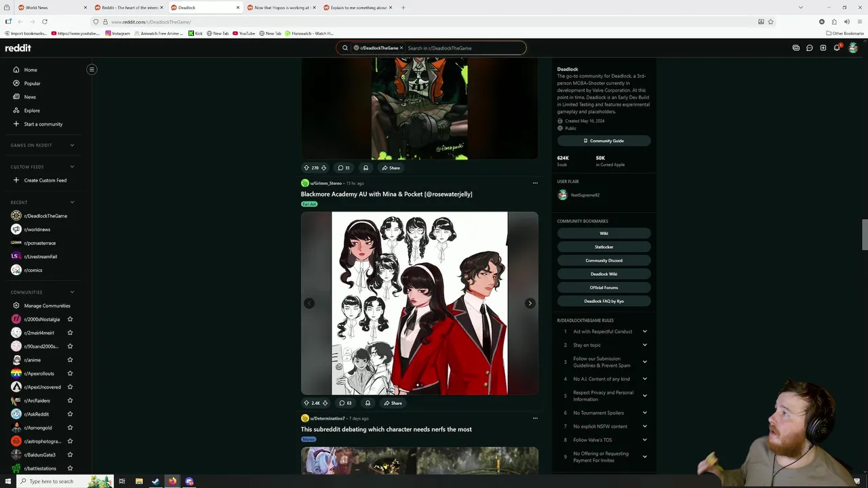This screenshot has width=868, height=488.
Task: Open the Reddit logo home link
Action: click(x=18, y=48)
